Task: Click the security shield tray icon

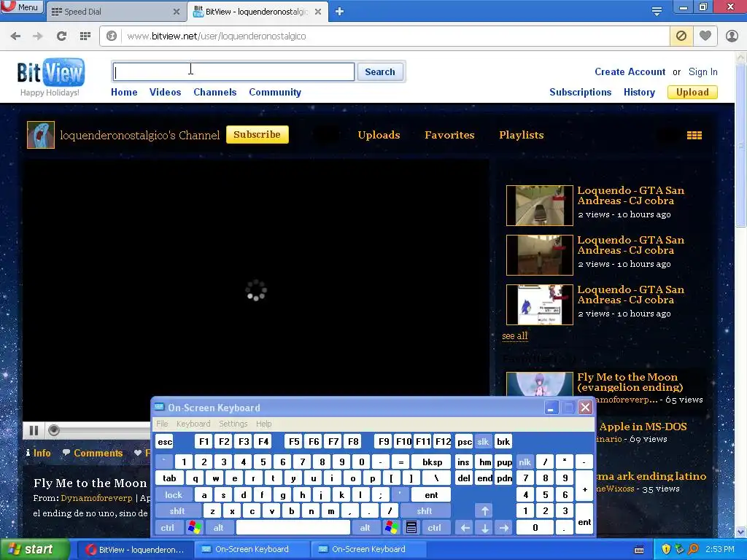Action: coord(666,549)
